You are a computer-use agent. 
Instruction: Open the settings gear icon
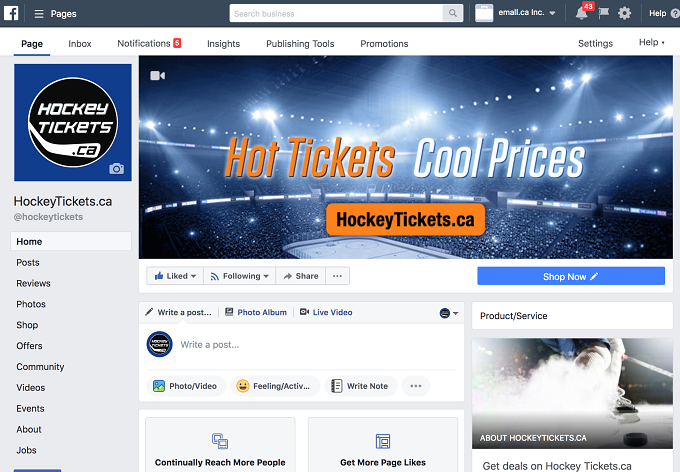click(x=624, y=13)
